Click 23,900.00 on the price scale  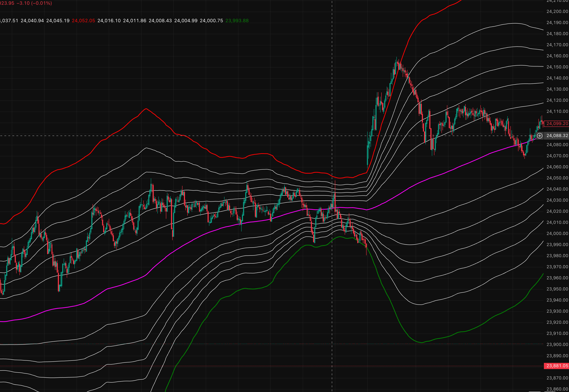557,344
